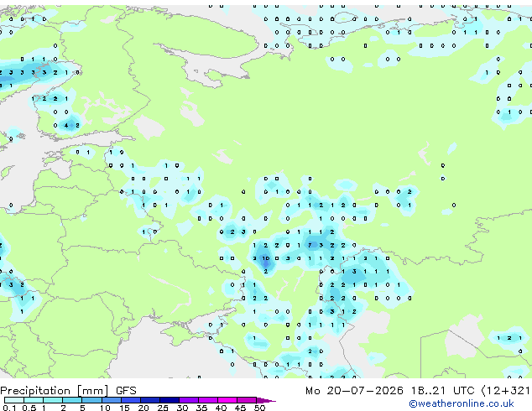Viewport: 532px width, 411px height.
Task: Click the map grid value '7'
Action: point(310,245)
